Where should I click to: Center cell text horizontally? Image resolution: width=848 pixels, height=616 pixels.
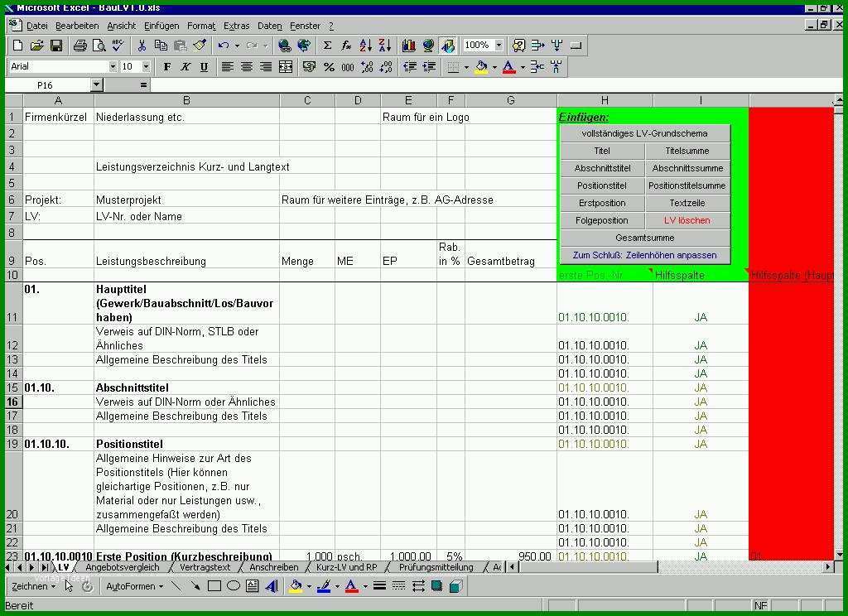tap(247, 67)
